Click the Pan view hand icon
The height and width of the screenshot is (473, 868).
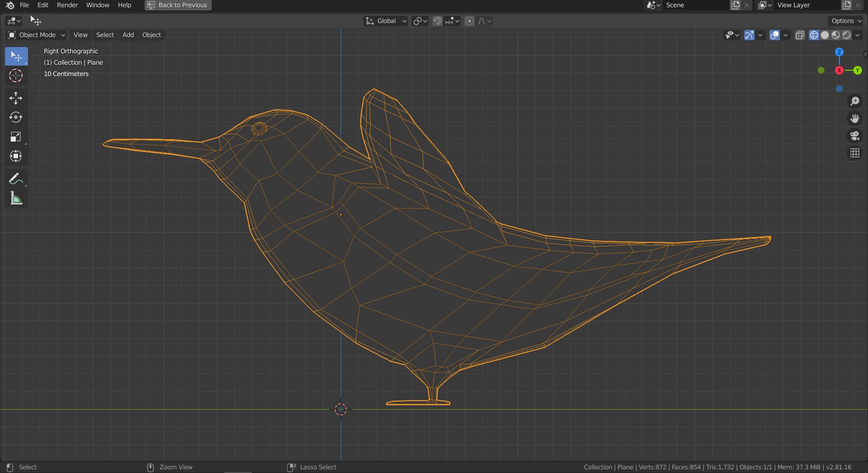[854, 118]
